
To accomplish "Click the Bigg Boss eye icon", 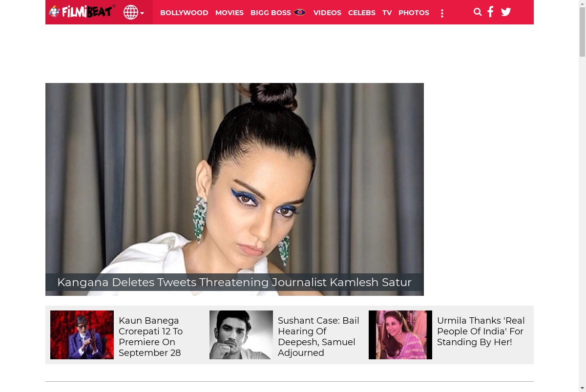I will click(300, 12).
